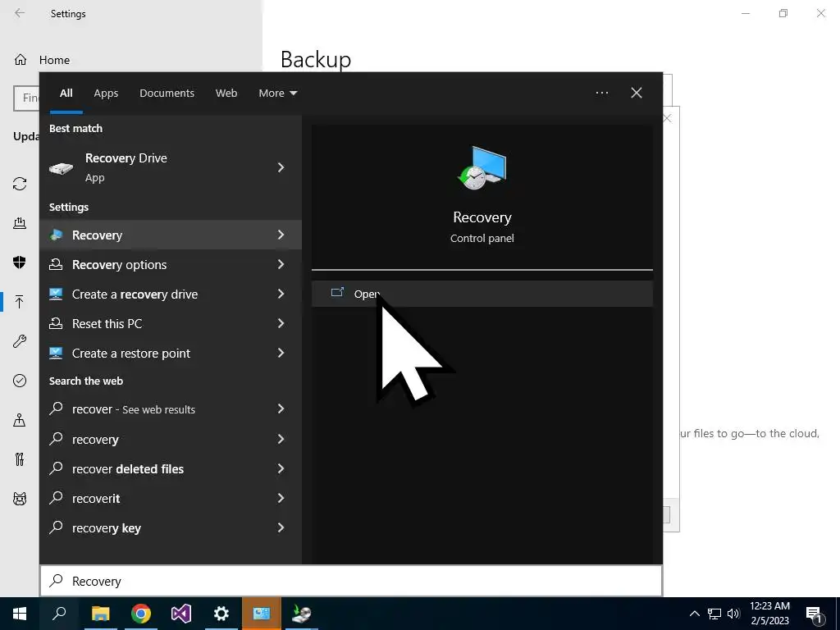Open Windows Insider cat icon in sidebar
This screenshot has width=840, height=630.
pos(20,499)
